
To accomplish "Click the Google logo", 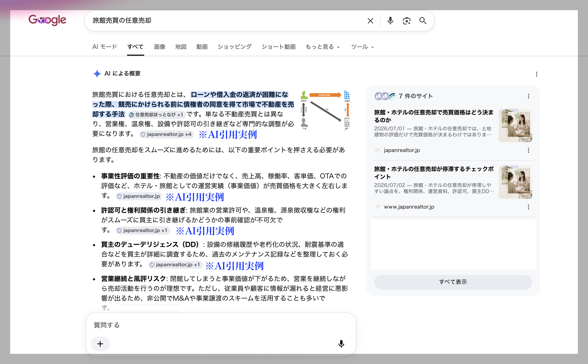I will tap(47, 20).
